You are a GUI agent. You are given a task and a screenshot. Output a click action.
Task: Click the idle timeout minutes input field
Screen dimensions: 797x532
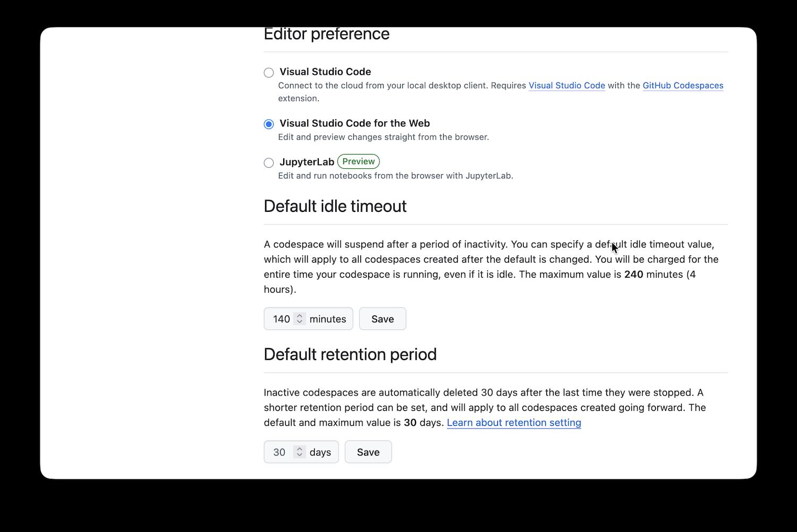(x=282, y=319)
